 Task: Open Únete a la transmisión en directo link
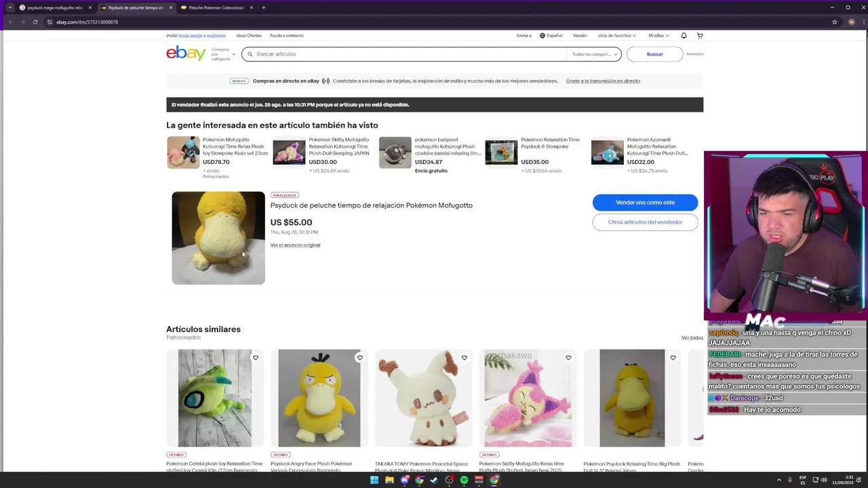tap(603, 81)
